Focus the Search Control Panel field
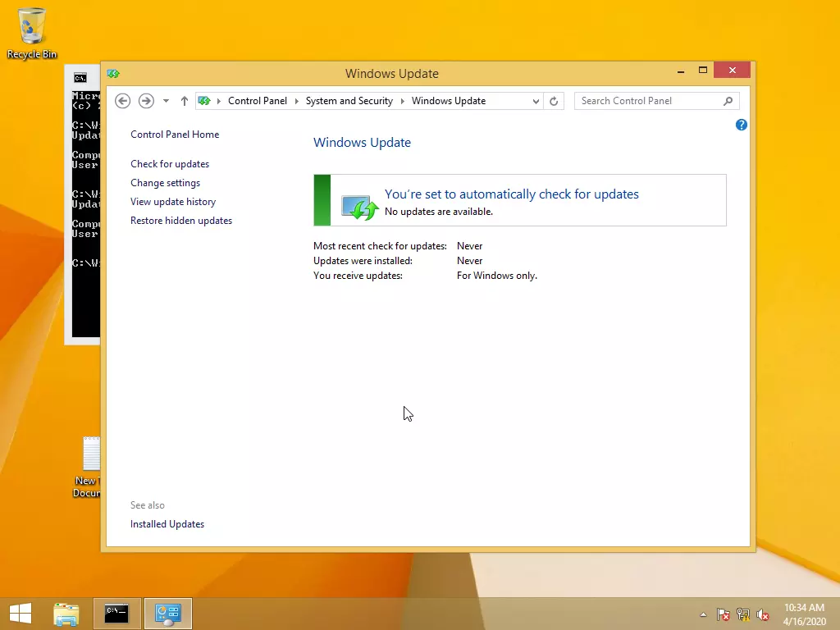 (657, 101)
